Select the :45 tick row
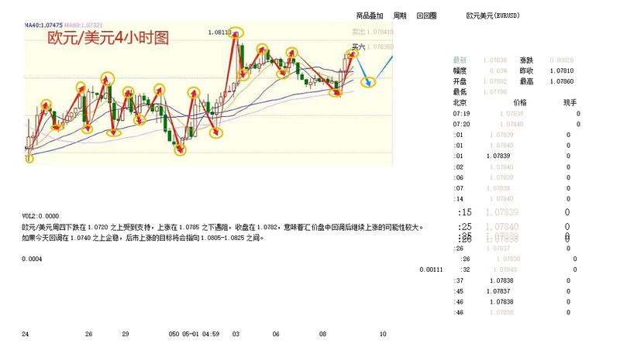 (x=511, y=291)
